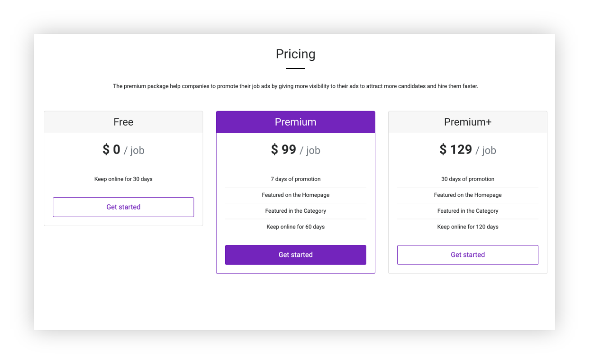Click Get started under Premium plan
This screenshot has height=364, width=589.
click(296, 255)
